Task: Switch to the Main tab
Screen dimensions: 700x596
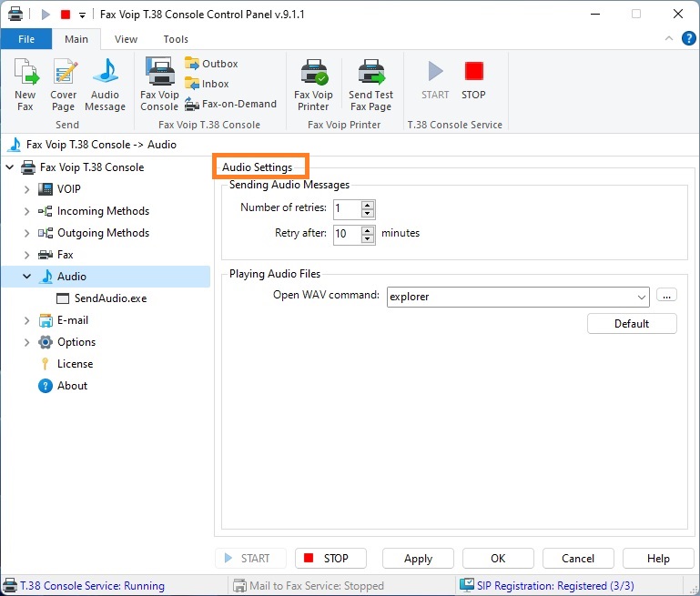Action: (76, 39)
